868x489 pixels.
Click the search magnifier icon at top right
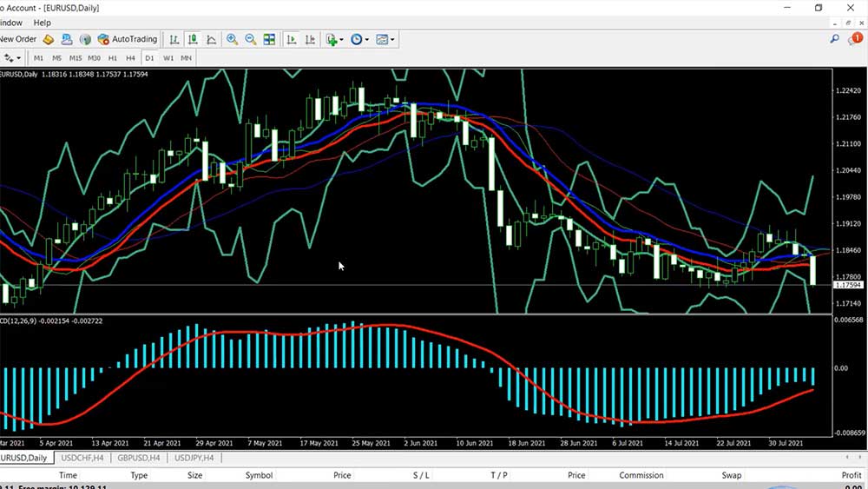click(x=834, y=39)
